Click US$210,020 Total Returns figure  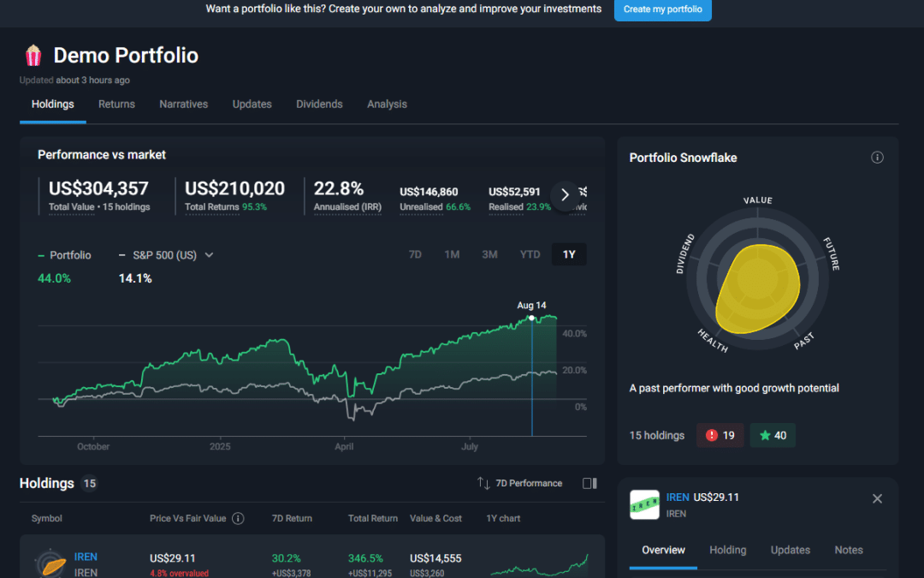click(x=234, y=188)
